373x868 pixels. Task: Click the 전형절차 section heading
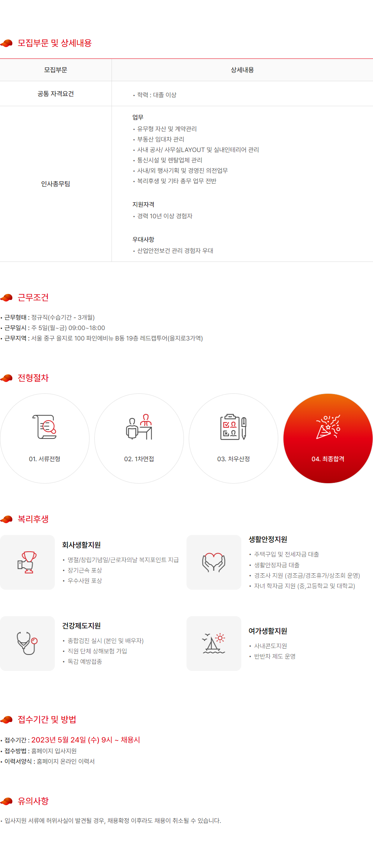point(33,378)
